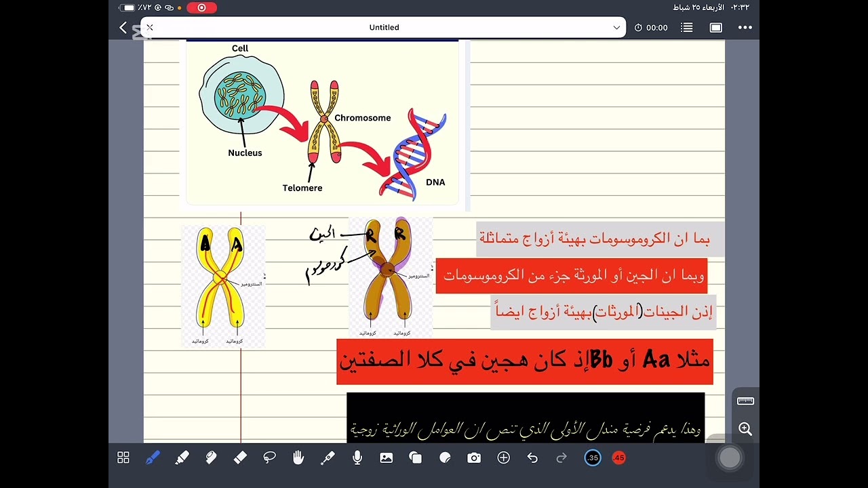Select the .35 blue pen size preset
Screen dimensions: 868x488
click(593, 458)
